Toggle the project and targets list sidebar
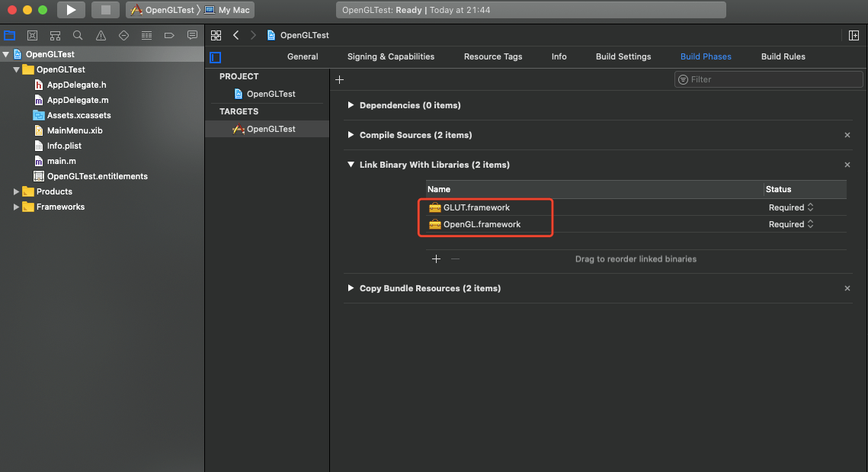 [x=216, y=57]
